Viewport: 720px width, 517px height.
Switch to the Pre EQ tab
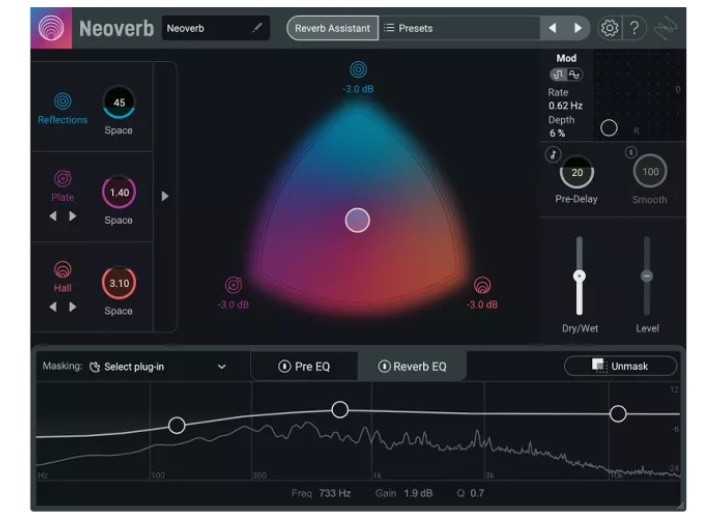point(304,366)
